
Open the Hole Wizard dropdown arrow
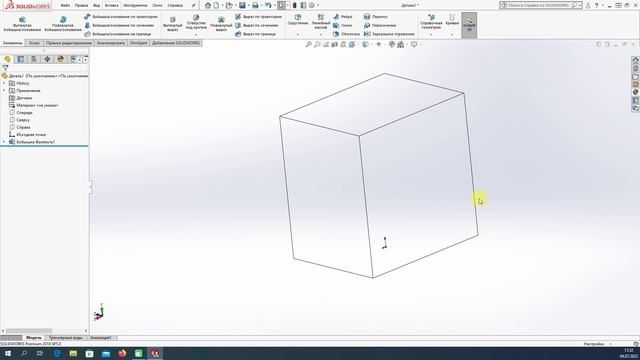pos(196,35)
